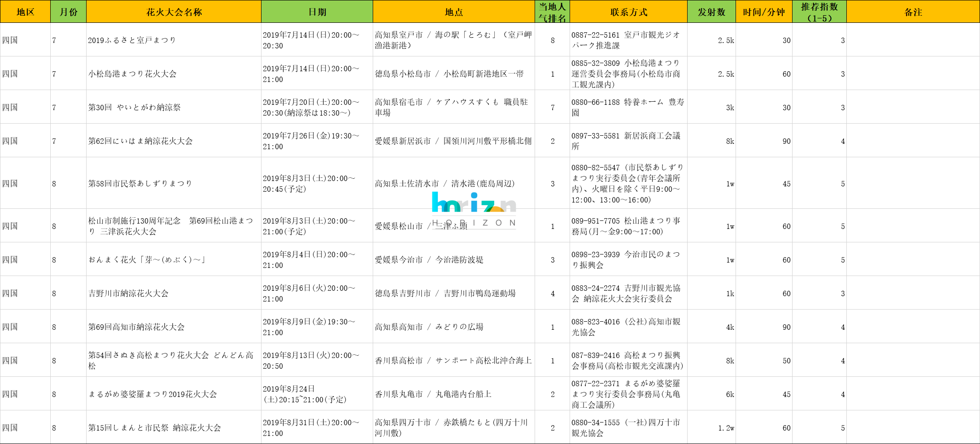Select location cell 高知県室戸市 海の駅「とろむ」
The image size is (980, 444).
pyautogui.click(x=454, y=40)
